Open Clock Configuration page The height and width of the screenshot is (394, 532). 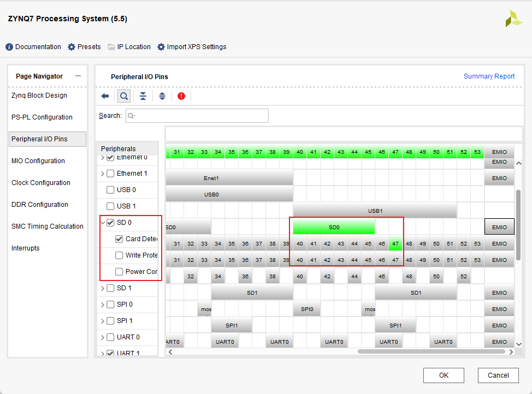click(40, 183)
